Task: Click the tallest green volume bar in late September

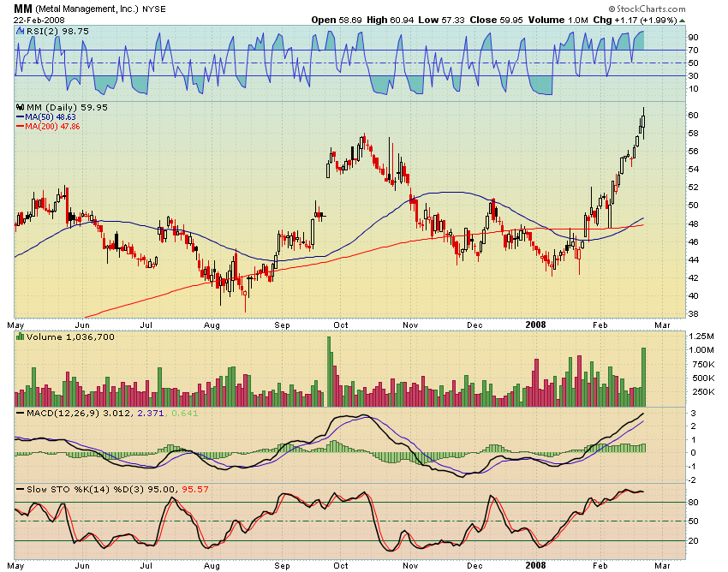Action: click(329, 372)
